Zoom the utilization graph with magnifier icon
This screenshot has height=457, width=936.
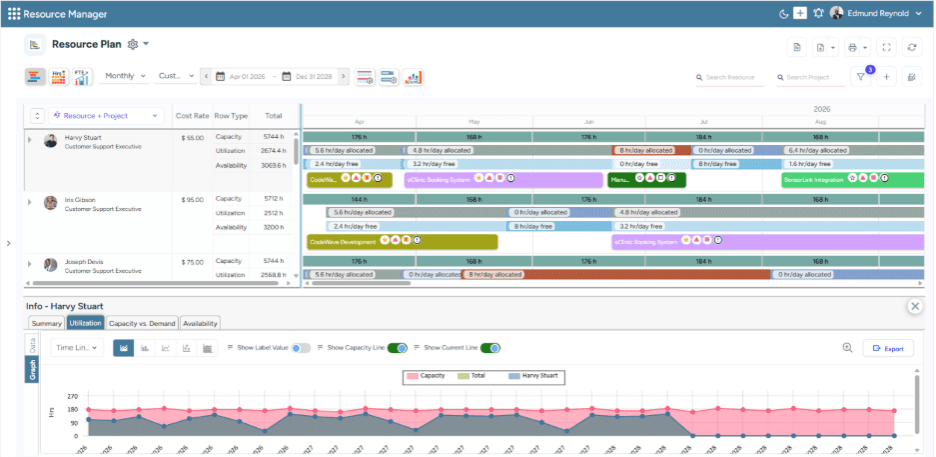(x=847, y=348)
